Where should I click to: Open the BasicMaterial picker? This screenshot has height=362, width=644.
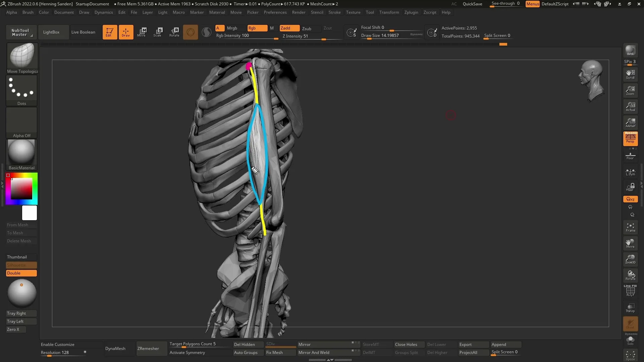pos(22,155)
